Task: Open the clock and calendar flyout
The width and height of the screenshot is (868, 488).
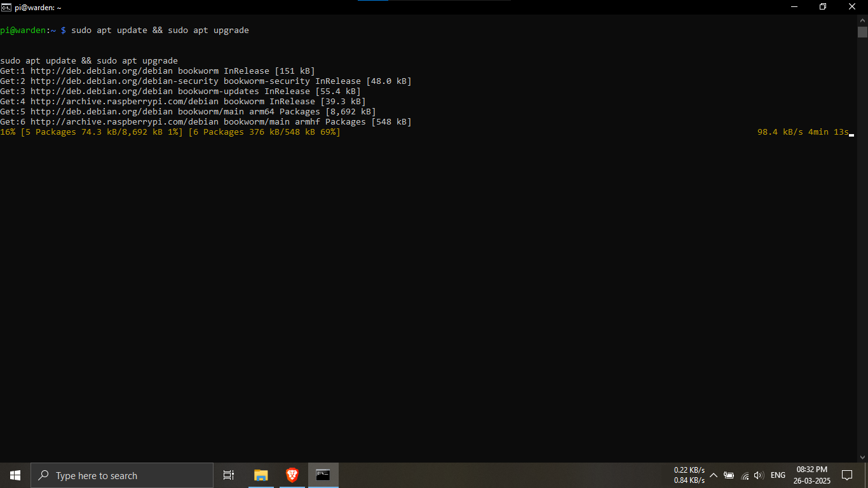Action: [811, 475]
